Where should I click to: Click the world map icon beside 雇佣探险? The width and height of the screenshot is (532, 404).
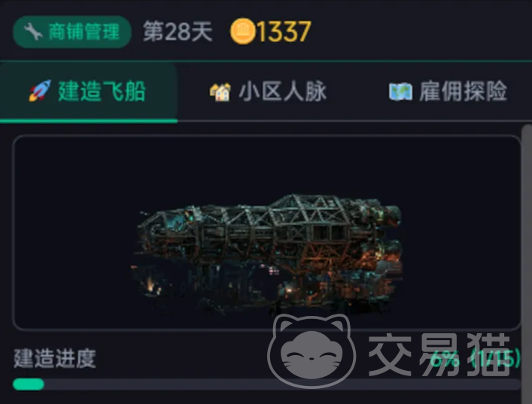(x=400, y=92)
